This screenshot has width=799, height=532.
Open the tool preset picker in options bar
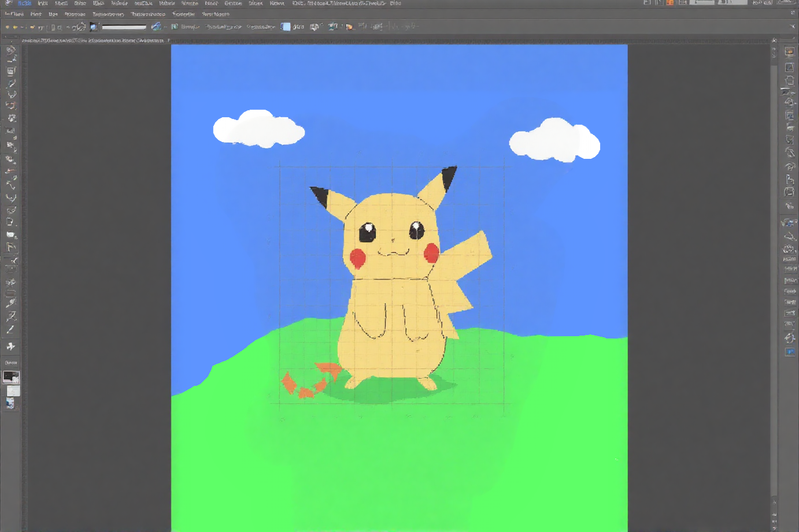tap(8, 27)
